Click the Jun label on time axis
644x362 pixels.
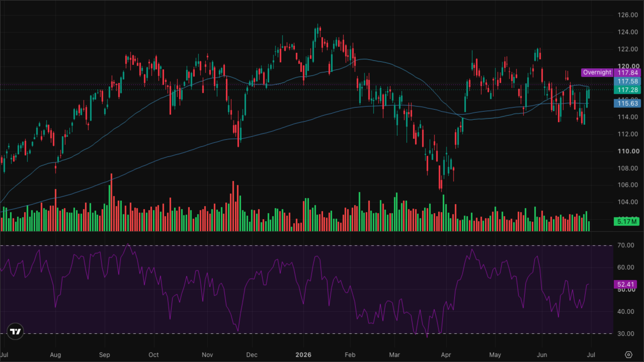542,355
